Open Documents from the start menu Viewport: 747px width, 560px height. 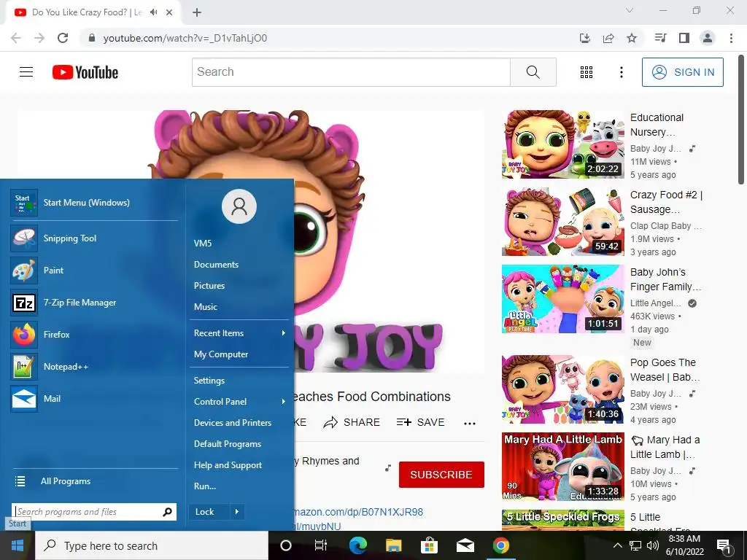(x=216, y=264)
